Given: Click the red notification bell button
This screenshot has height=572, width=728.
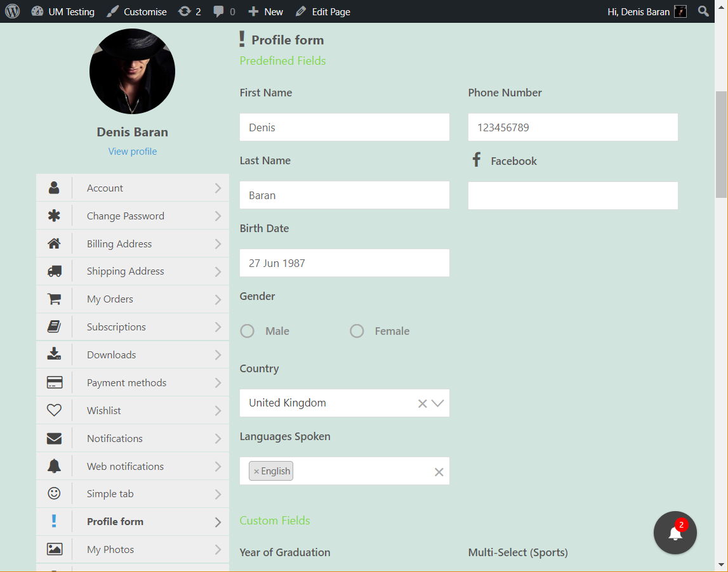Looking at the screenshot, I should coord(675,533).
